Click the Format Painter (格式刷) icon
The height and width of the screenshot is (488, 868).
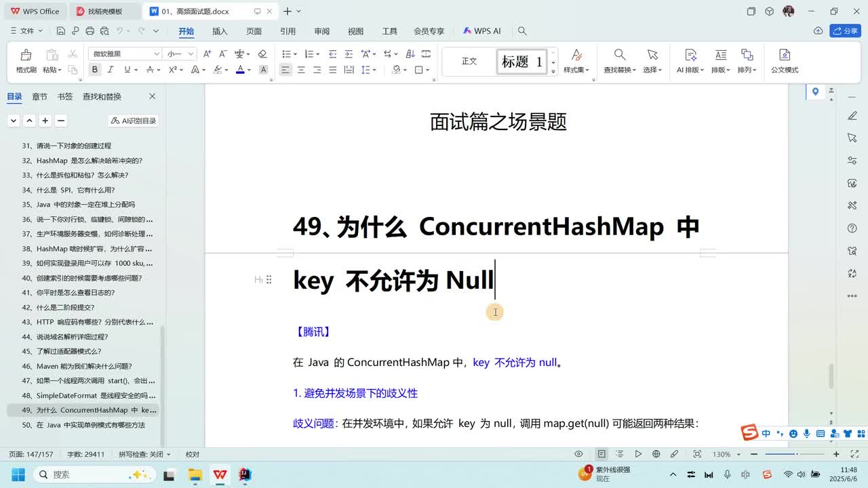point(26,56)
